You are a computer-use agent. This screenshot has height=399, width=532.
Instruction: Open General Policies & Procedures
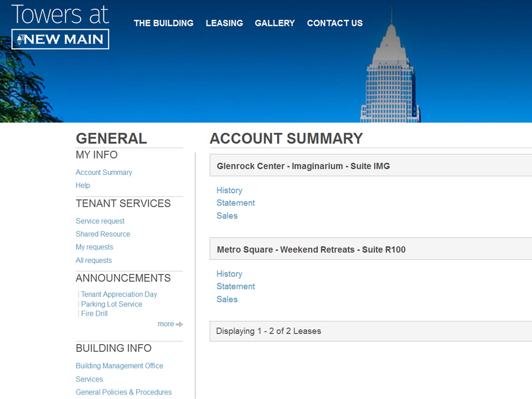124,392
